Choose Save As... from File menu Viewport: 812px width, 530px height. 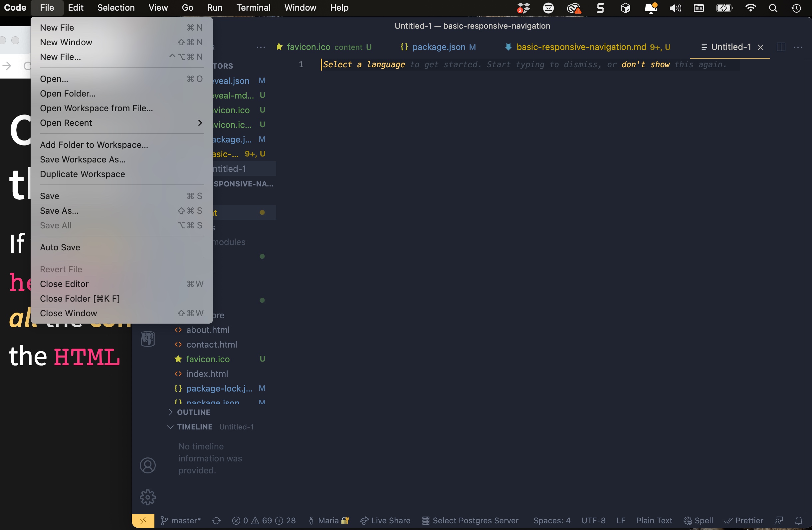coord(59,210)
